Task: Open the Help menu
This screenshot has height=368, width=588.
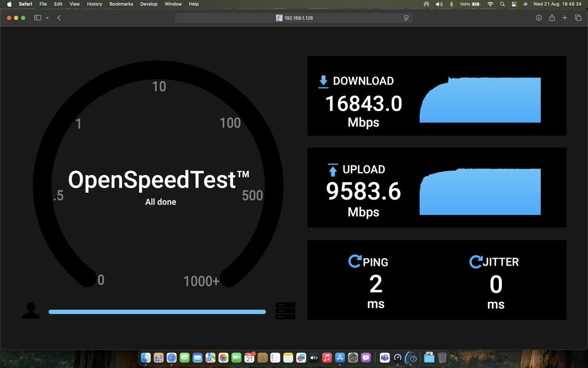Action: pos(194,4)
